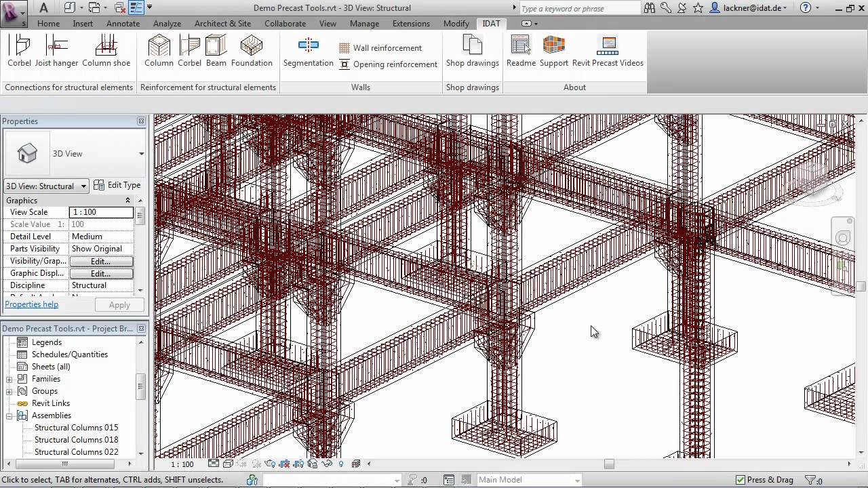This screenshot has width=868, height=488.
Task: Open Favorites star icon
Action: pos(698,8)
